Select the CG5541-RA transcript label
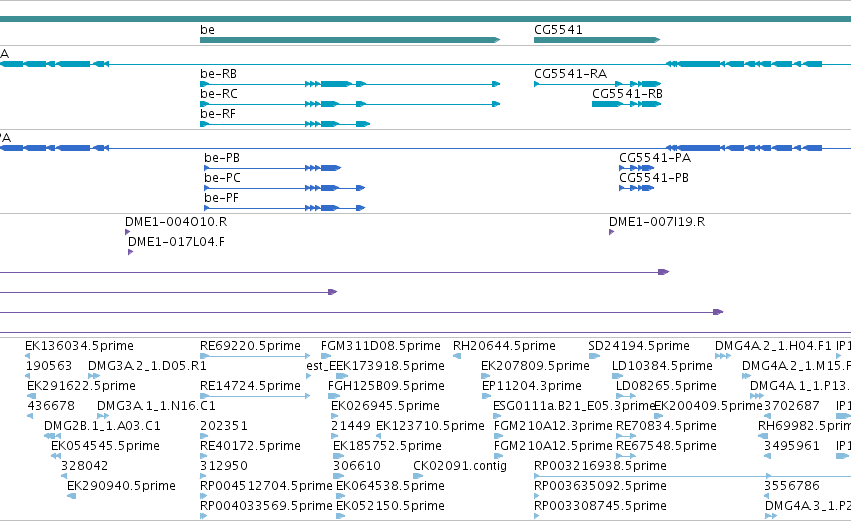Image resolution: width=851 pixels, height=521 pixels. (x=570, y=74)
